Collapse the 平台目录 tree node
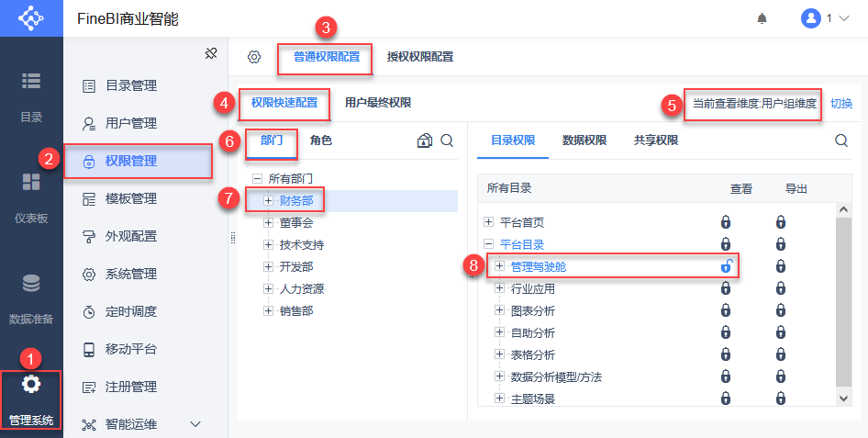 488,244
